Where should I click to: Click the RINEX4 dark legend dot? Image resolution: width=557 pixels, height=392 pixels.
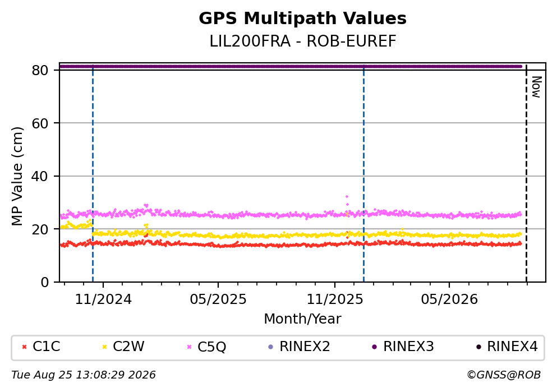tap(478, 347)
